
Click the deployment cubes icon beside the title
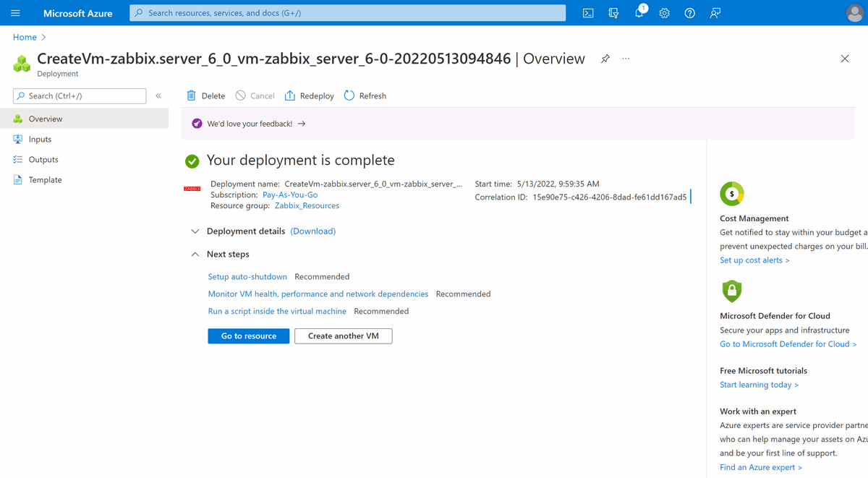[22, 64]
